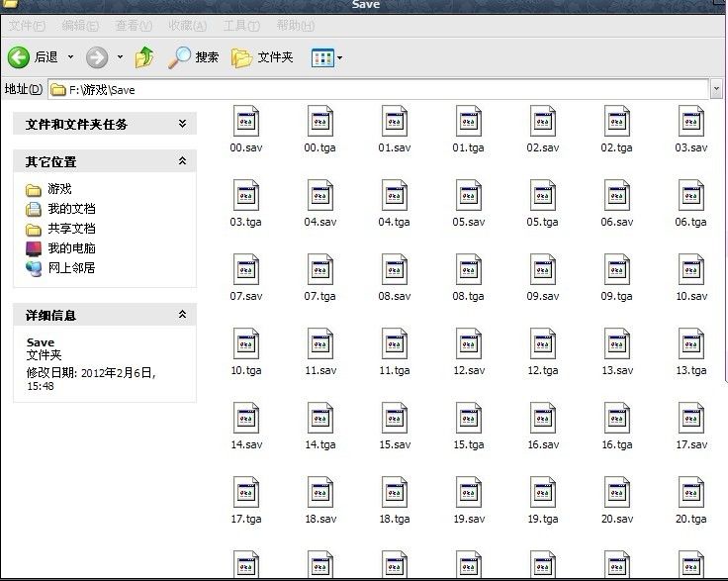Go to 我的文档 link
Viewport: 728px width, 581px height.
point(71,209)
